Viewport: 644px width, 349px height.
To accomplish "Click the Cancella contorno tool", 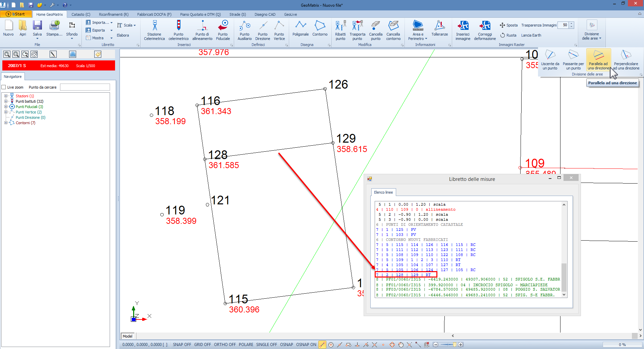I will coord(393,30).
